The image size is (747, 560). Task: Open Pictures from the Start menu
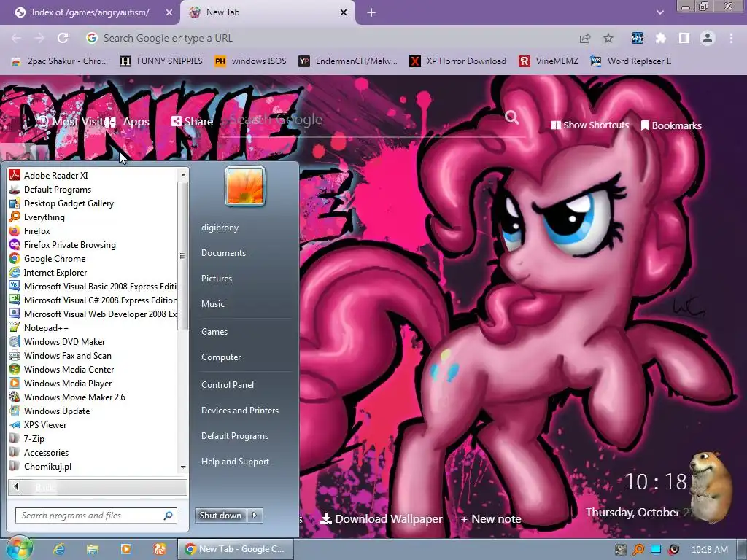(x=216, y=278)
